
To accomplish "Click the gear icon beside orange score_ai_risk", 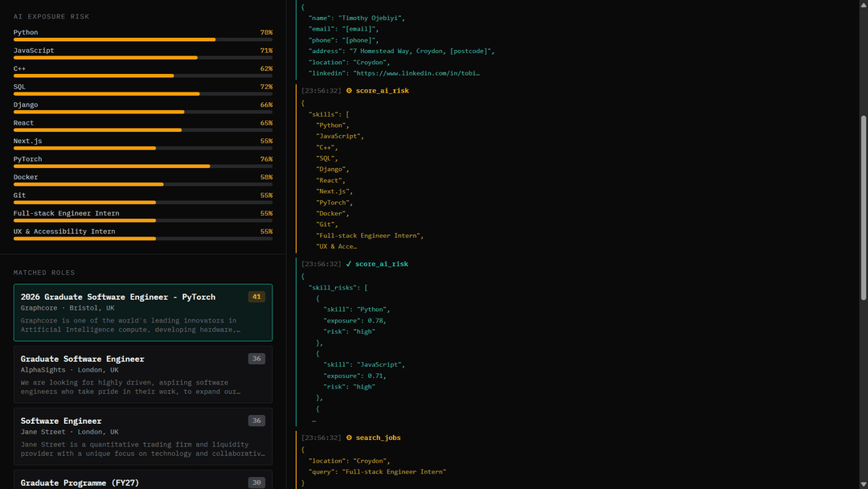I will coord(349,91).
